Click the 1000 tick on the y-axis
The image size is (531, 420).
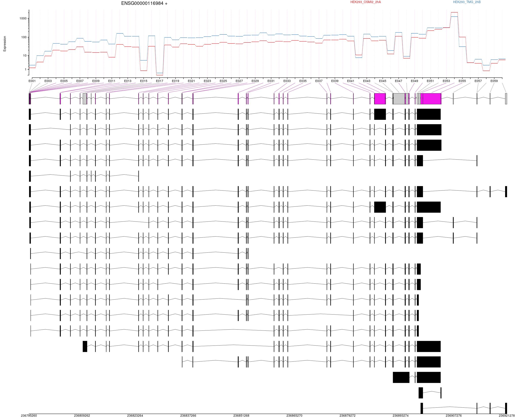click(x=23, y=19)
